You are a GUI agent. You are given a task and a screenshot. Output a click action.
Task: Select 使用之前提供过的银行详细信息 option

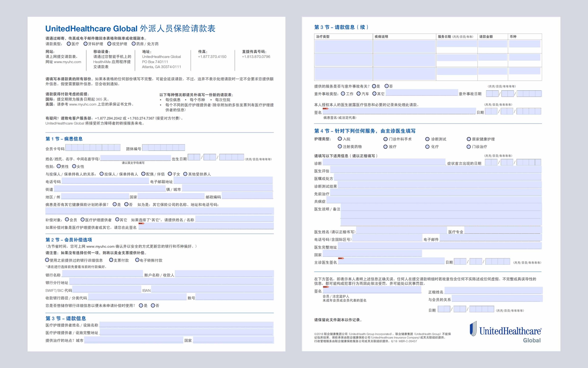coord(47,260)
